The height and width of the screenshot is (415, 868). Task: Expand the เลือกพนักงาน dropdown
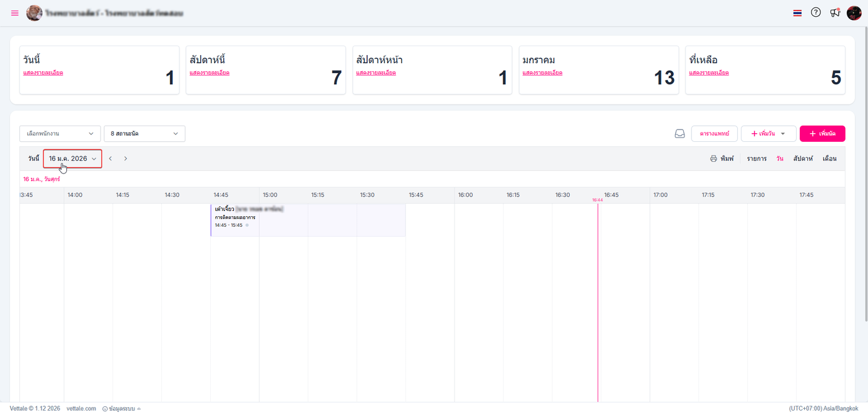(x=60, y=134)
